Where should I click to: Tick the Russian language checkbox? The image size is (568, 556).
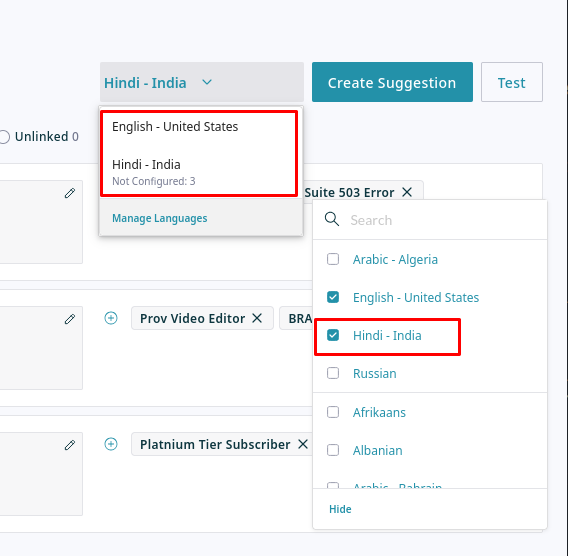[x=333, y=373]
